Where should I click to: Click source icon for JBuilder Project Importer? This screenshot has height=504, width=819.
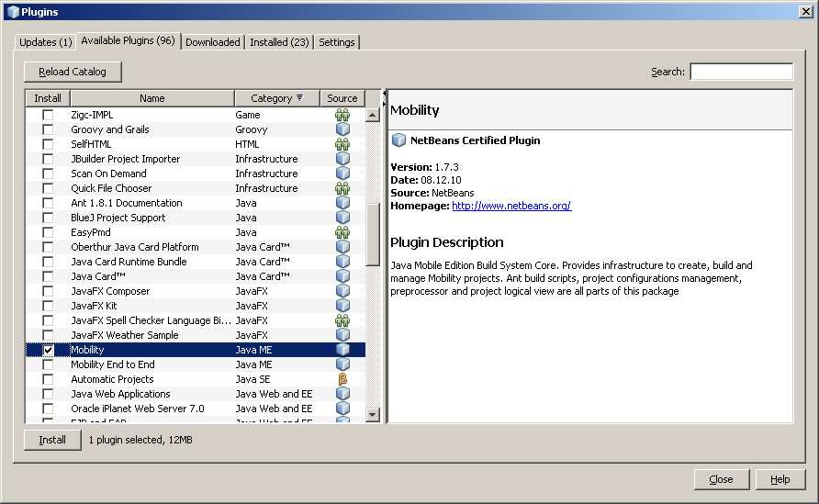(342, 159)
